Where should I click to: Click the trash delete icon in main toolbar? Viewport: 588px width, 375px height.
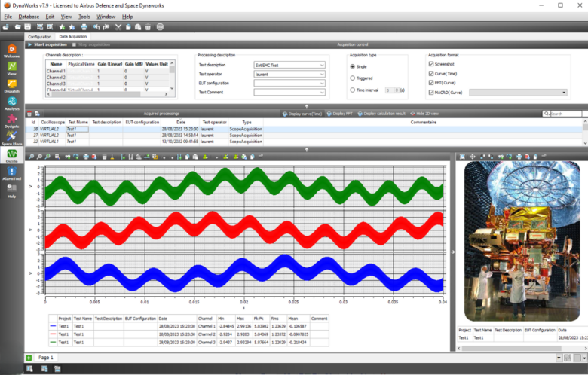click(x=148, y=27)
